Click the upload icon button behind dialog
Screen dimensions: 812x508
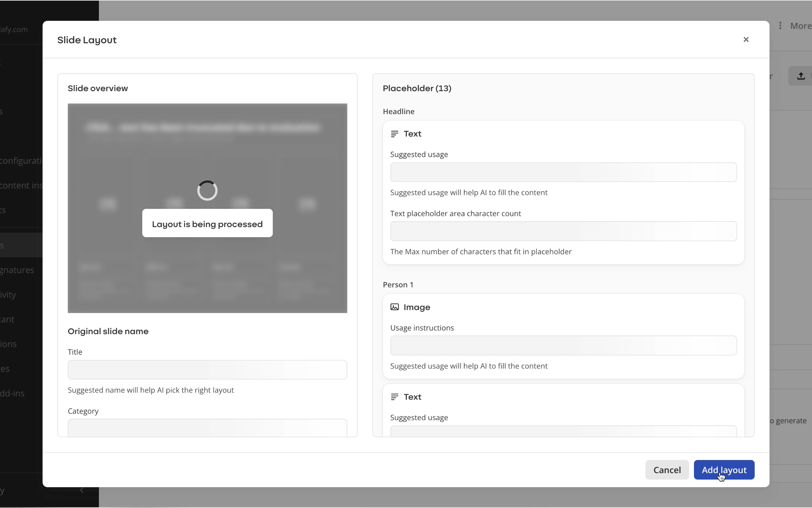coord(801,76)
